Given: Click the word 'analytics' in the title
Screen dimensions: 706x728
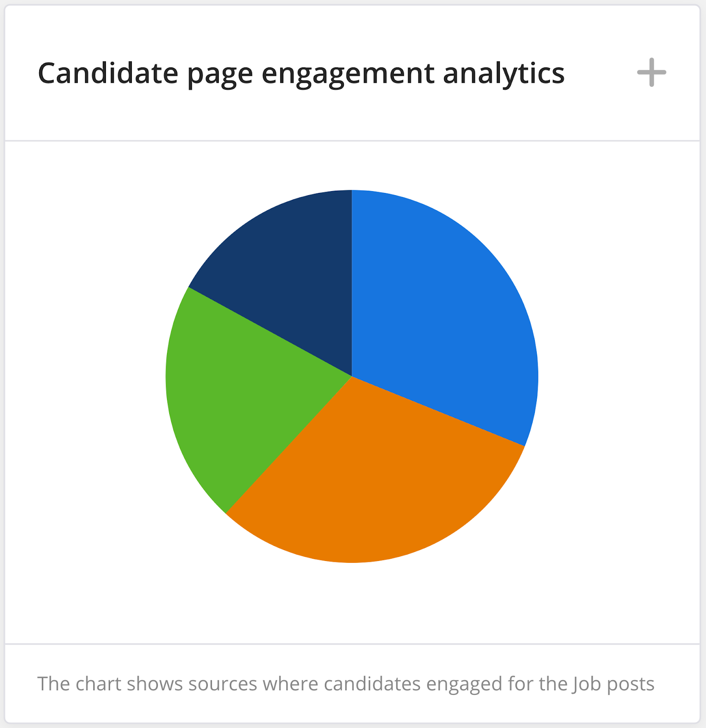Looking at the screenshot, I should tap(504, 73).
